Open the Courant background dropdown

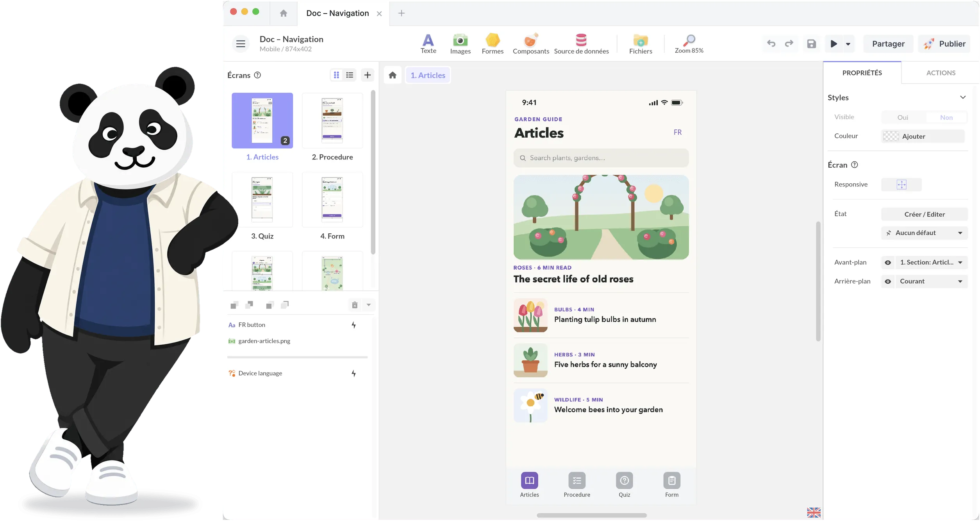pos(931,281)
